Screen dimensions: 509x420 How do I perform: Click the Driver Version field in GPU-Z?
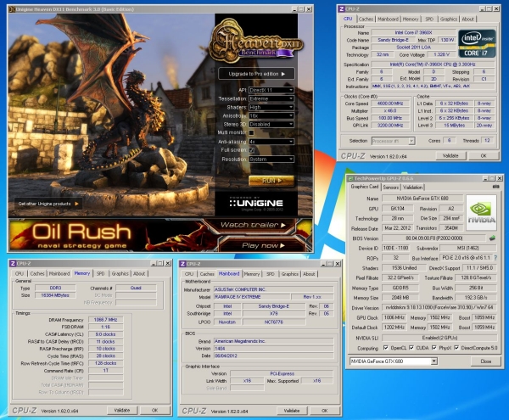(439, 307)
